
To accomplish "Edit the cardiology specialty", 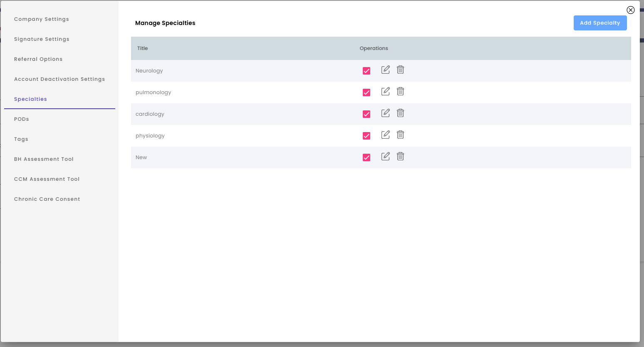I will (x=386, y=113).
